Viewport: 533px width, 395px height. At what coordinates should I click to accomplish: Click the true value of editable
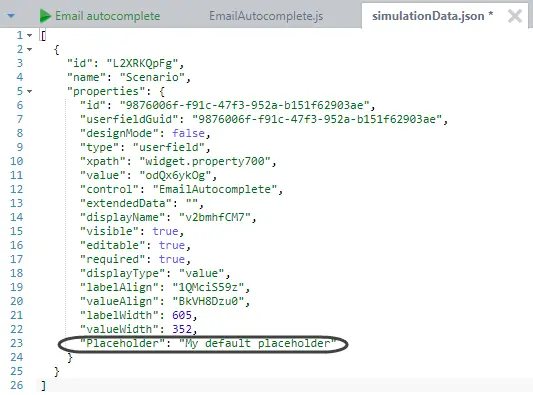click(x=172, y=245)
